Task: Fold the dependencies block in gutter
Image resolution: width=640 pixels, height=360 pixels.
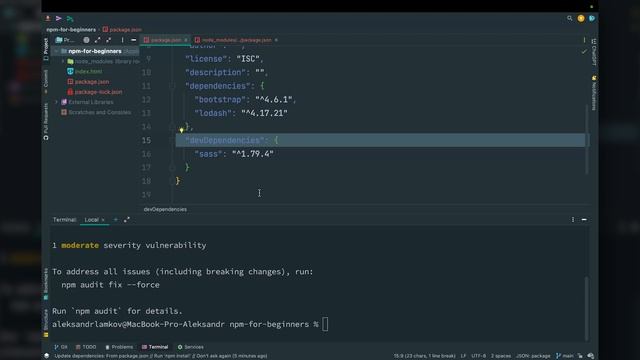Action: click(172, 86)
